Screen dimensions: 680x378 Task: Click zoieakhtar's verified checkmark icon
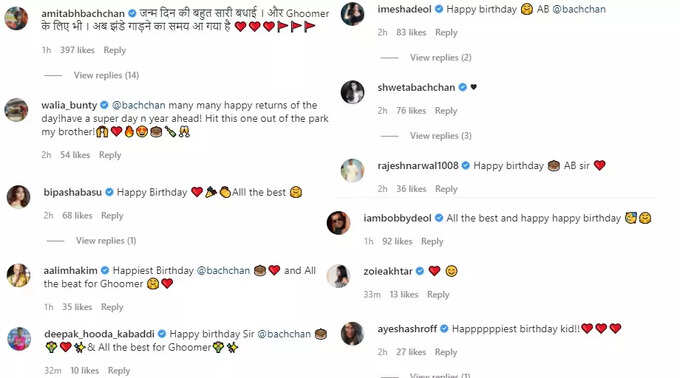[420, 271]
